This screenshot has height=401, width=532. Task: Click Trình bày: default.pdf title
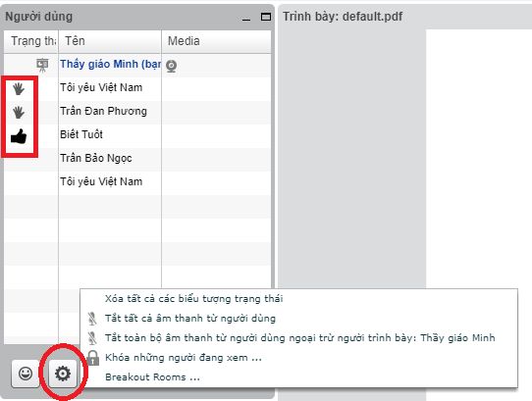(343, 17)
